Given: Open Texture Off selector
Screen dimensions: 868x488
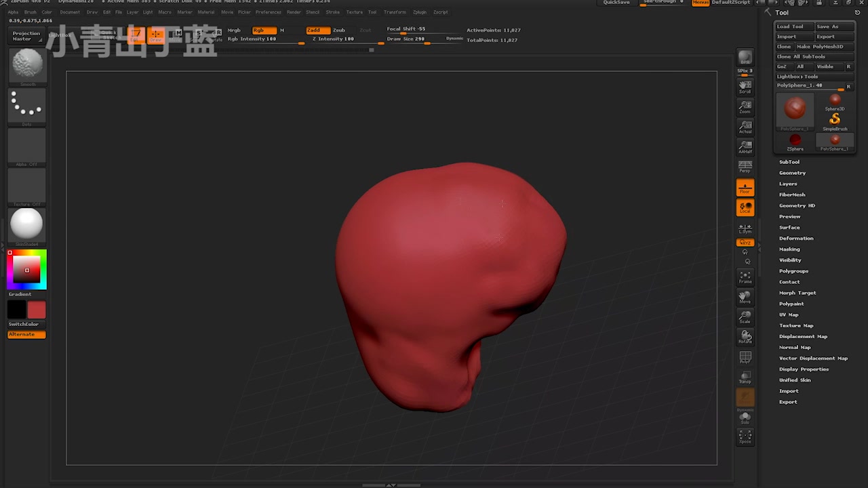Looking at the screenshot, I should pyautogui.click(x=27, y=187).
